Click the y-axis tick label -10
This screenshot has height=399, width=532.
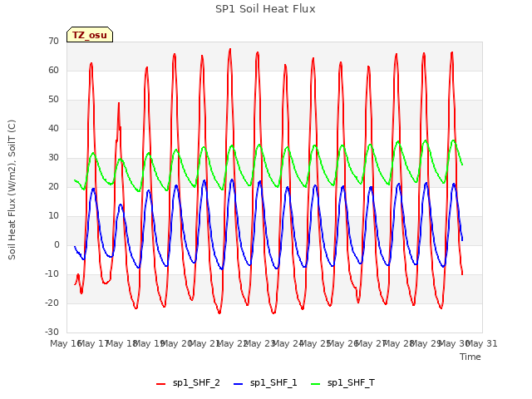click(x=52, y=273)
